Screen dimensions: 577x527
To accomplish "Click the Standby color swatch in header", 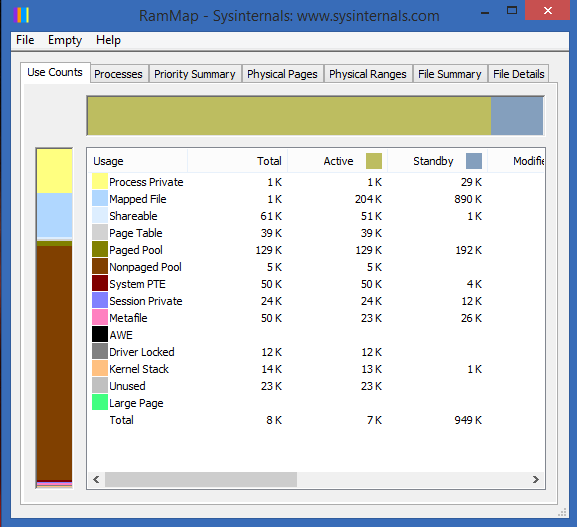I will pos(474,161).
